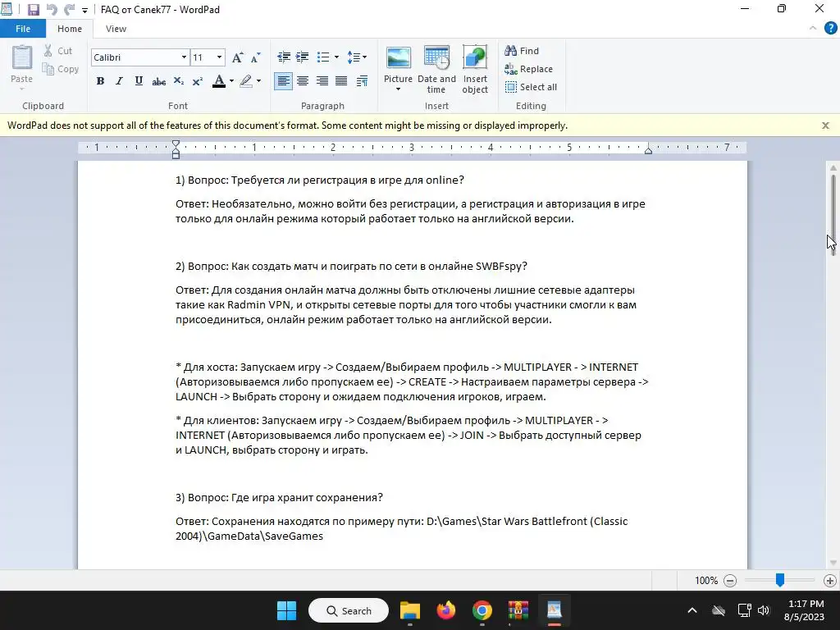Toggle Italic formatting

pos(119,81)
